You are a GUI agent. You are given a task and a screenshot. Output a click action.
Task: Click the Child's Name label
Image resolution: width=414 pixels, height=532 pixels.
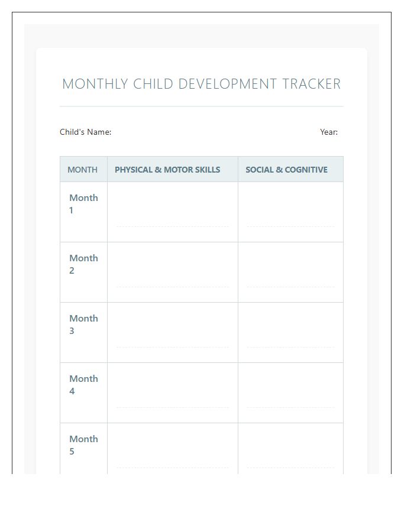coord(86,132)
